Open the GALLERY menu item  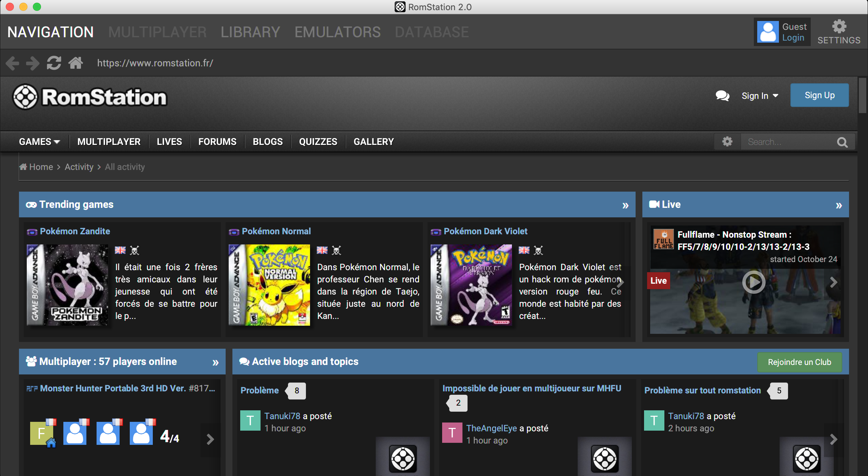(374, 142)
